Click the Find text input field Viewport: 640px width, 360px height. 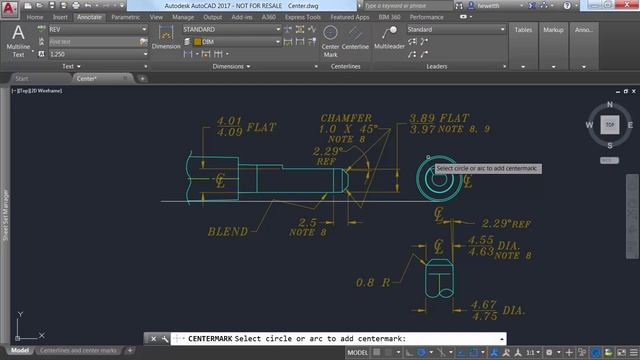click(x=94, y=42)
